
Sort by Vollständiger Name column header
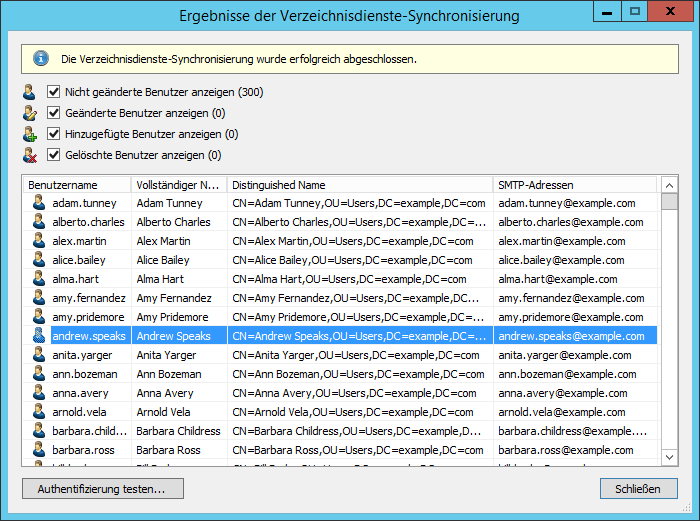178,185
